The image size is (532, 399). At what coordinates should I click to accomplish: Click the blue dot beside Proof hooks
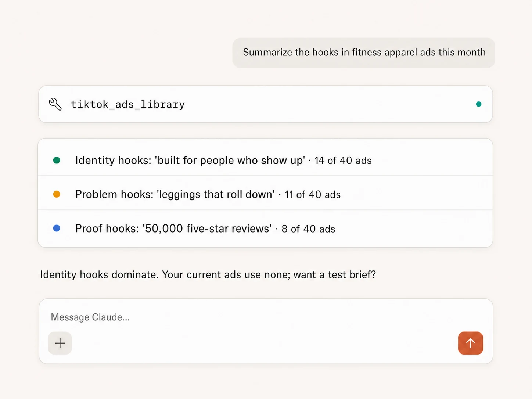click(57, 229)
